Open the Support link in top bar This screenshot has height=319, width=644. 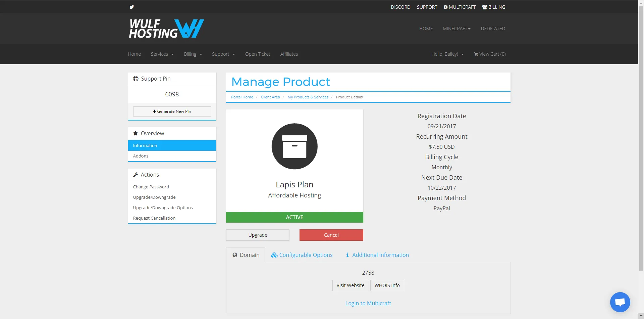pyautogui.click(x=427, y=7)
